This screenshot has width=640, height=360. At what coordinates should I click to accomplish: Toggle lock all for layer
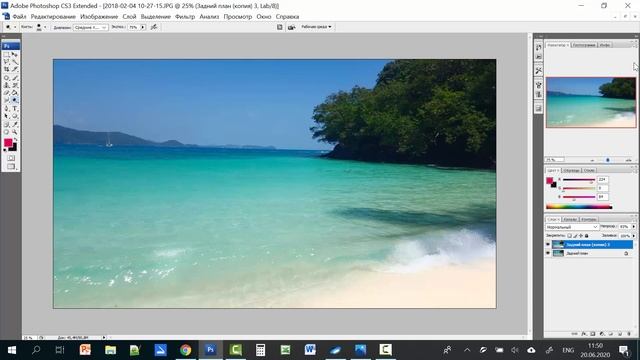click(587, 236)
